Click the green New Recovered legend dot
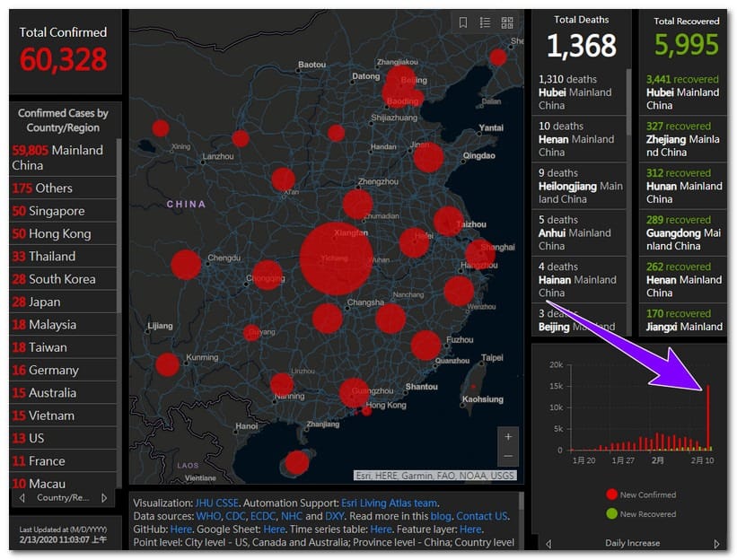The width and height of the screenshot is (737, 560). pyautogui.click(x=611, y=513)
